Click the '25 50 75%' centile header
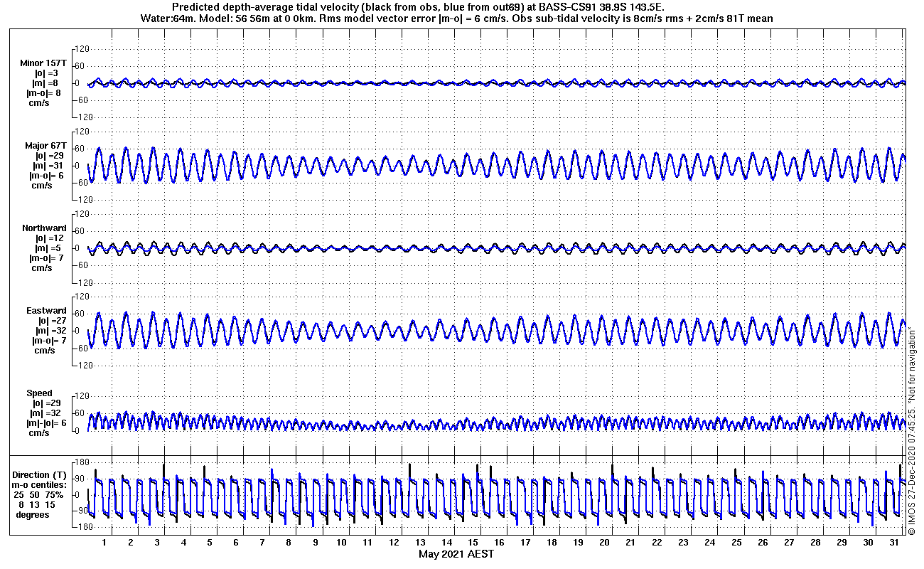The image size is (924, 569). [40, 494]
